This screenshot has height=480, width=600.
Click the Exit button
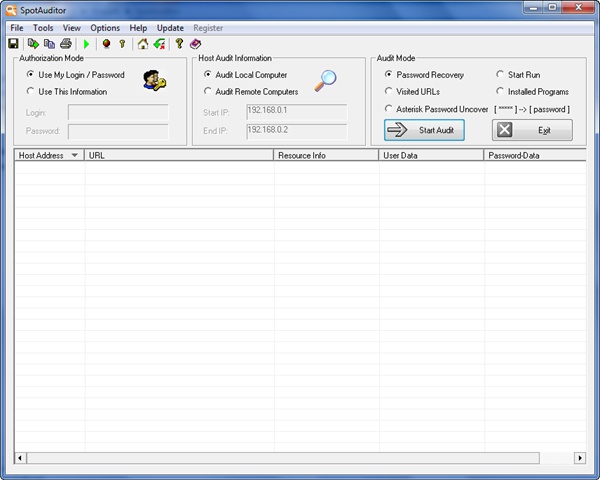(x=532, y=130)
